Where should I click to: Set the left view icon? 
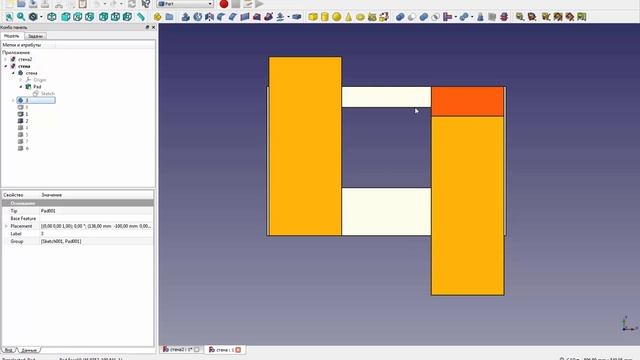(x=128, y=17)
